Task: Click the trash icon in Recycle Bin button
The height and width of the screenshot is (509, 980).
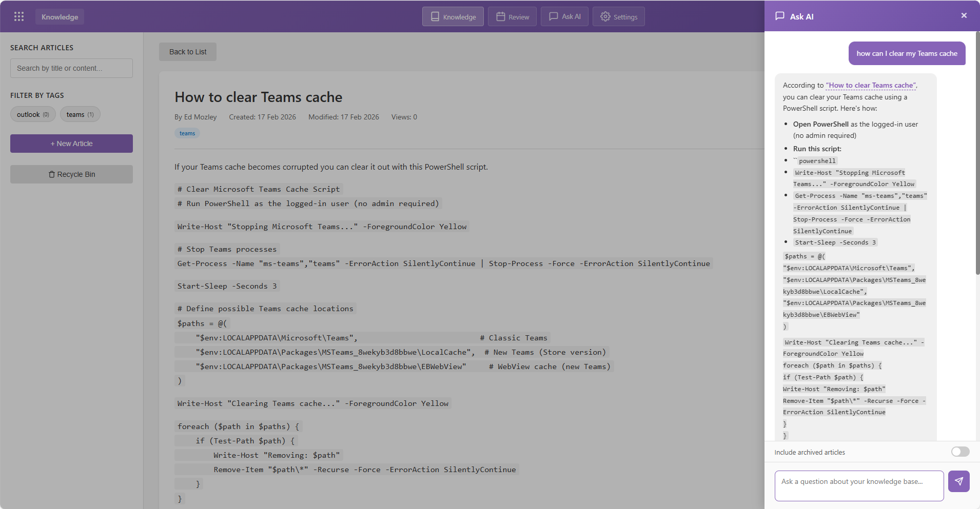Action: (x=52, y=174)
